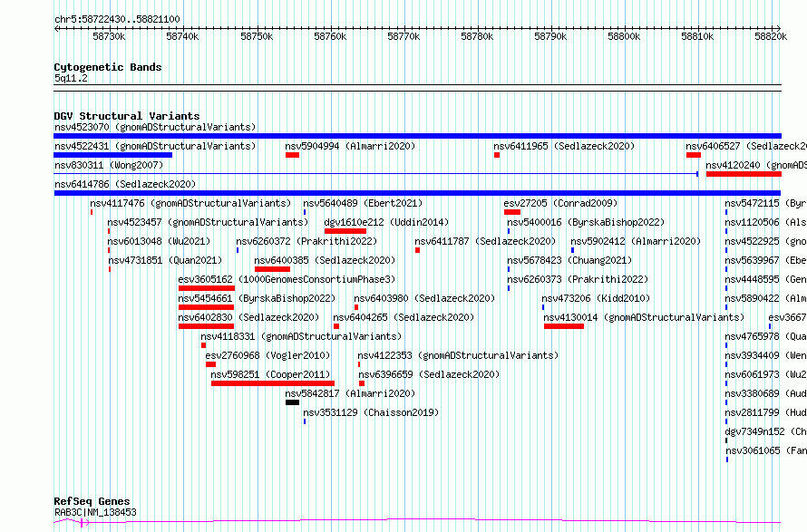
Task: Click the nsv4120240 red variant bar
Action: click(744, 174)
